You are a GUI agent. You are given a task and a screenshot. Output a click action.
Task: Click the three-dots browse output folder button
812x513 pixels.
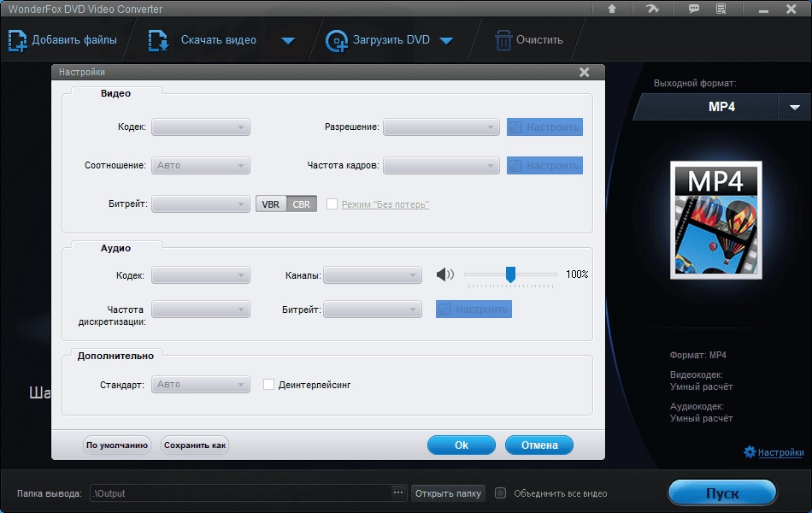(x=397, y=492)
